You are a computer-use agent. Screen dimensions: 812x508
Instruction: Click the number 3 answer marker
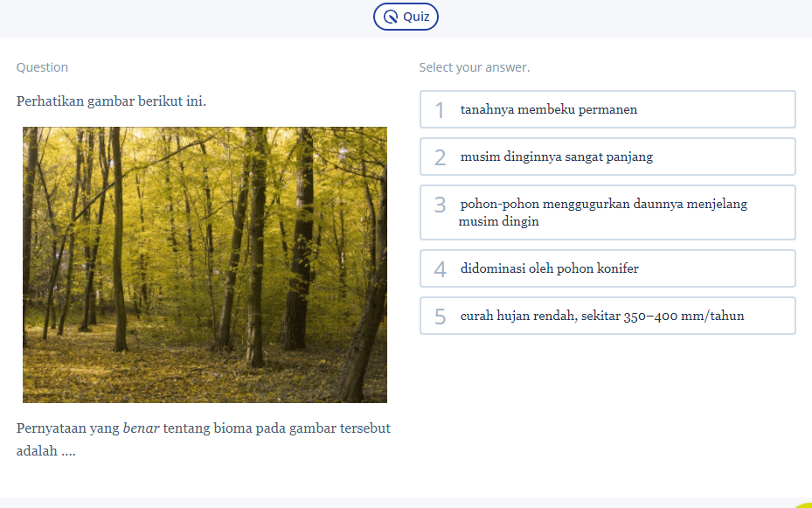(440, 205)
